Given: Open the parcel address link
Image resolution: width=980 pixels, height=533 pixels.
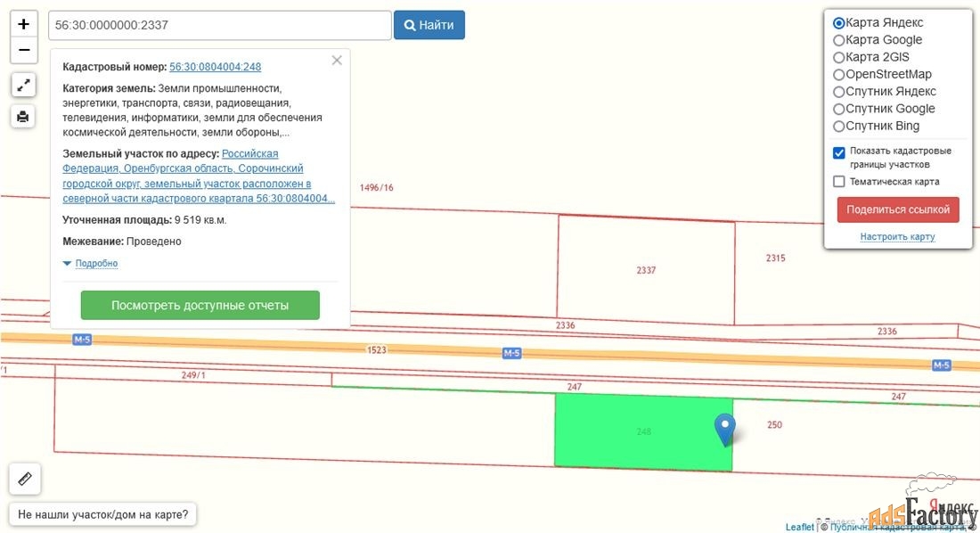Looking at the screenshot, I should [199, 176].
